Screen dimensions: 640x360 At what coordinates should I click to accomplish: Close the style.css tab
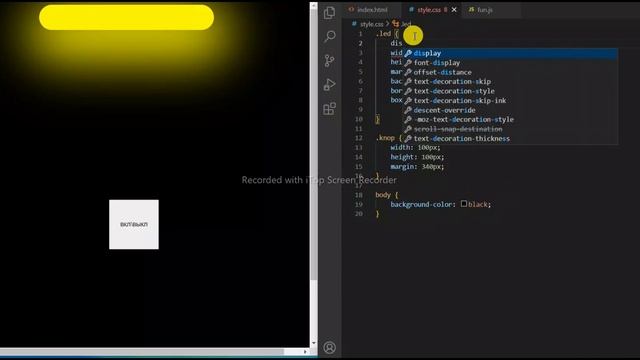454,9
